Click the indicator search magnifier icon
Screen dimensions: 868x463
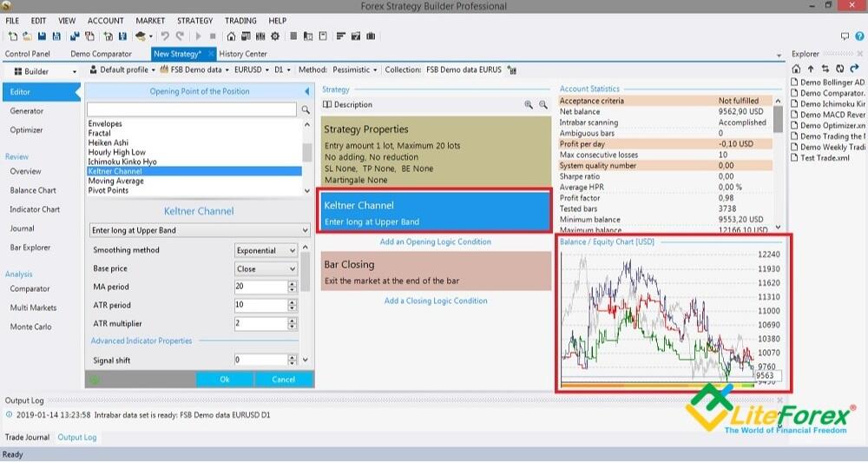point(306,110)
